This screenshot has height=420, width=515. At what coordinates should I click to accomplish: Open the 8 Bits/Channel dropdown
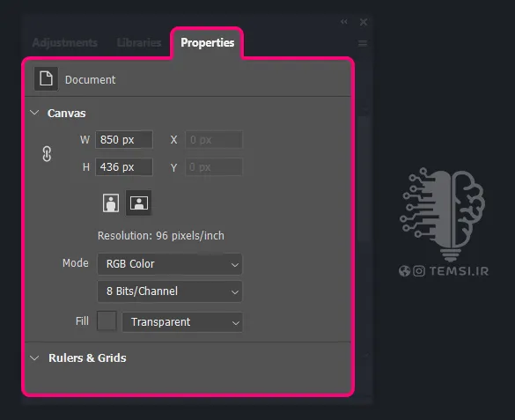[170, 291]
